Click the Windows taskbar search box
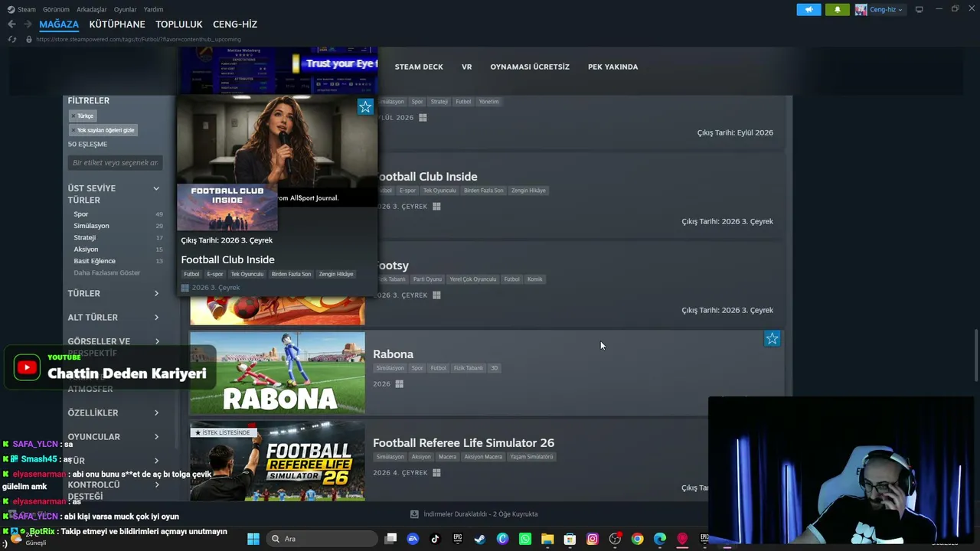The image size is (980, 551). (322, 539)
